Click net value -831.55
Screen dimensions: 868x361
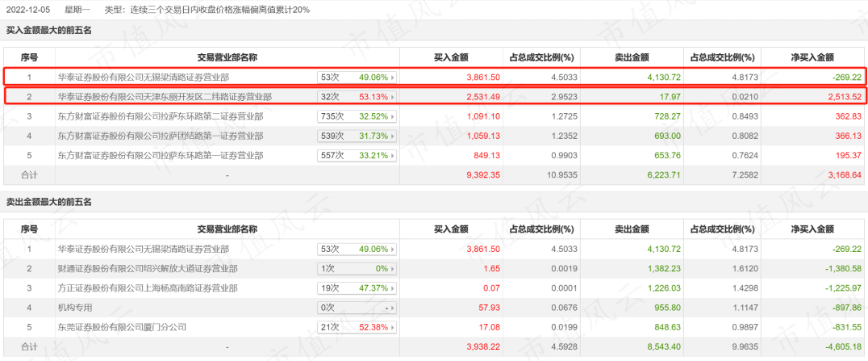point(848,327)
